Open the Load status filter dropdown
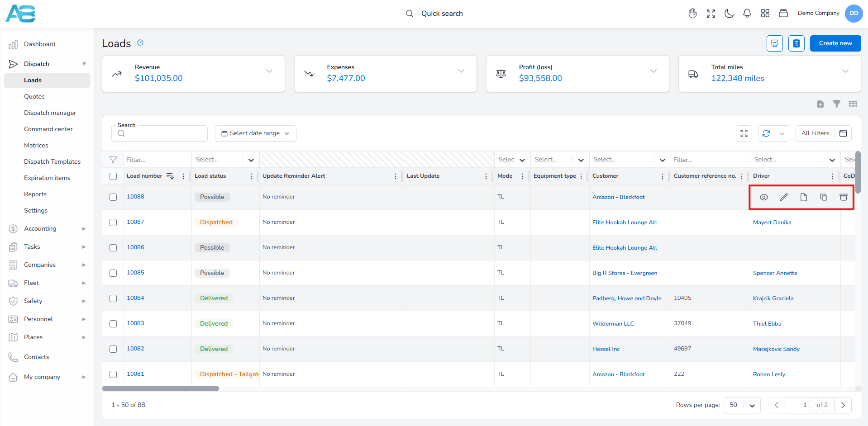 [251, 160]
